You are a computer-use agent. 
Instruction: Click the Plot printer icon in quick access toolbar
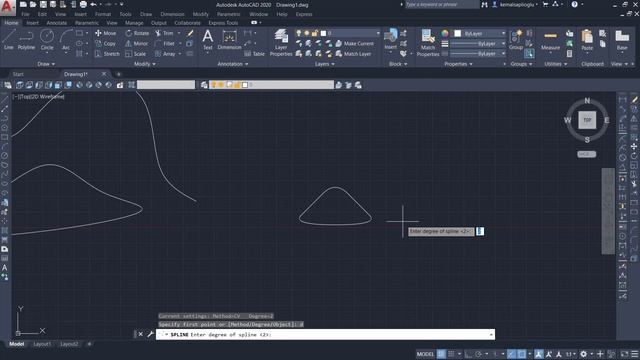[x=83, y=4]
